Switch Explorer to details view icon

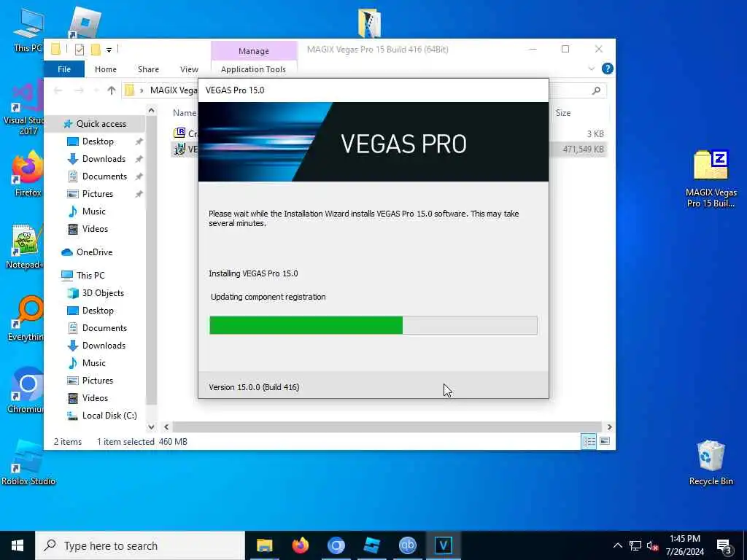[x=589, y=441]
